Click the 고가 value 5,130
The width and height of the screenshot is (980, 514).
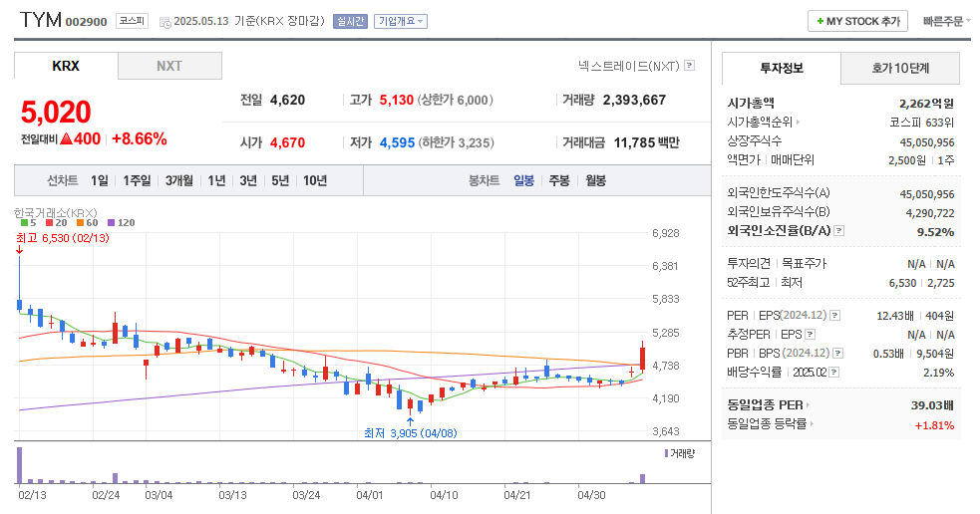396,100
